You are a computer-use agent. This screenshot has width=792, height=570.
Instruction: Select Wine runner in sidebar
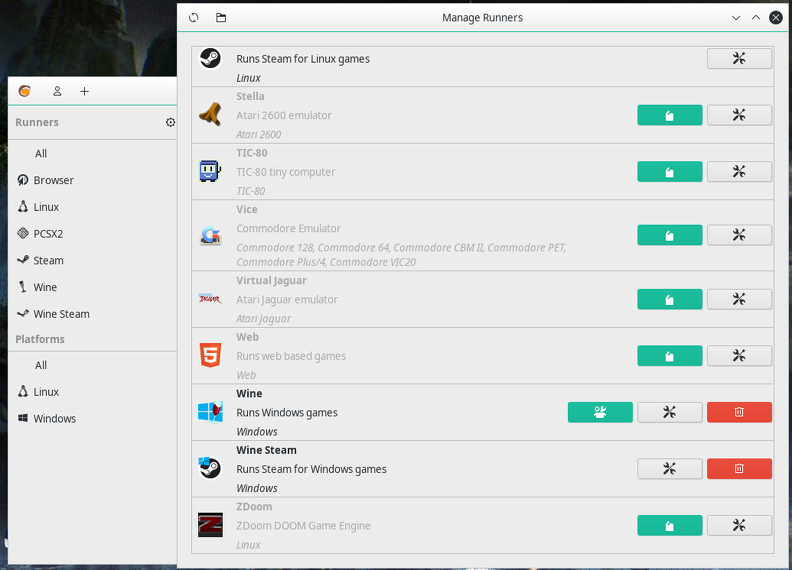click(x=92, y=288)
